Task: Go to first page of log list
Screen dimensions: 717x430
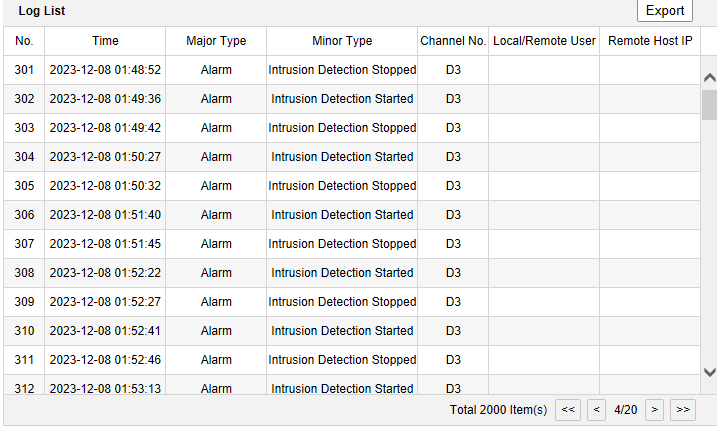Action: coord(568,409)
